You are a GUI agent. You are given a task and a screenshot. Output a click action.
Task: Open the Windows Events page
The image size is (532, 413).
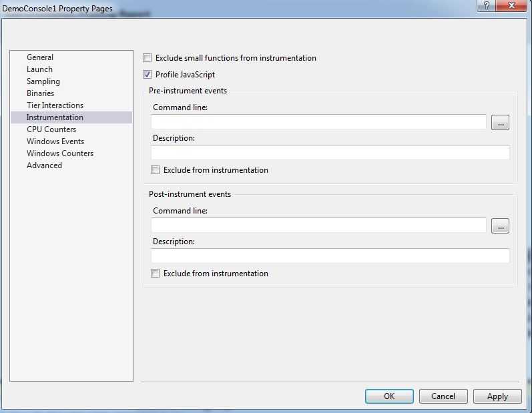(55, 141)
